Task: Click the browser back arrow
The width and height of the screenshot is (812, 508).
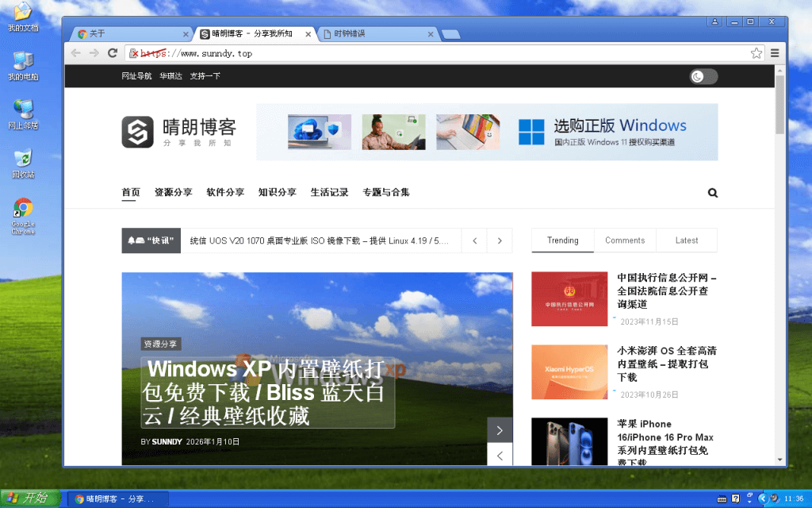Action: (x=76, y=53)
